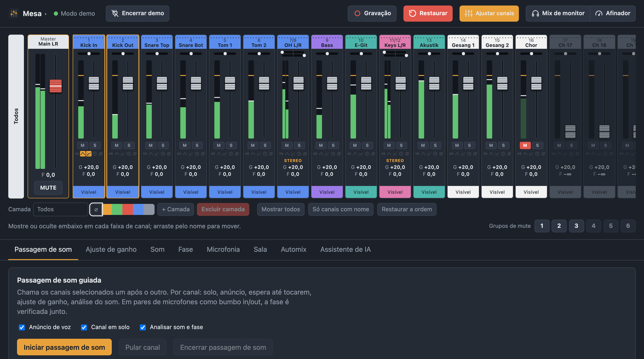Click the Restaurar button
Screen dimensions: 644x359
[x=428, y=13]
